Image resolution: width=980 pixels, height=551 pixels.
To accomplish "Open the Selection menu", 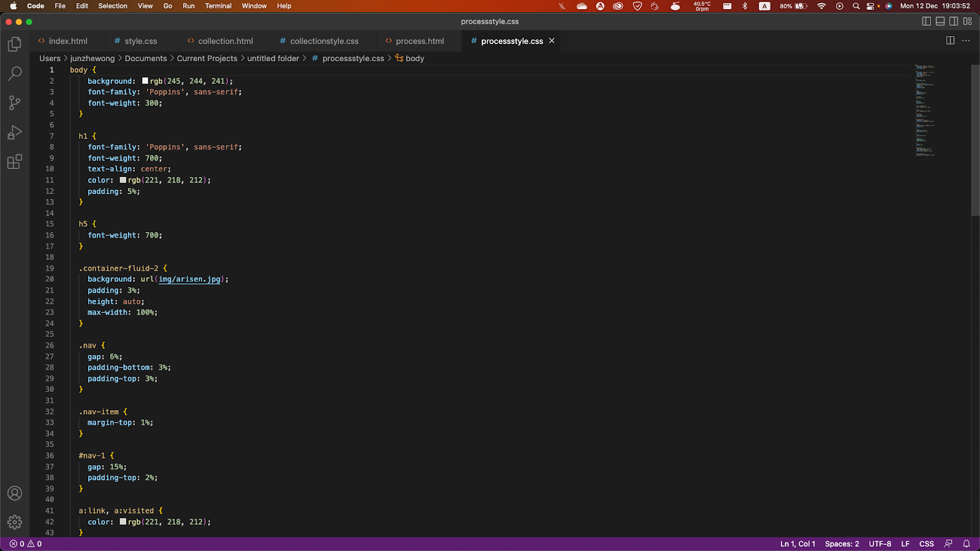I will 113,6.
